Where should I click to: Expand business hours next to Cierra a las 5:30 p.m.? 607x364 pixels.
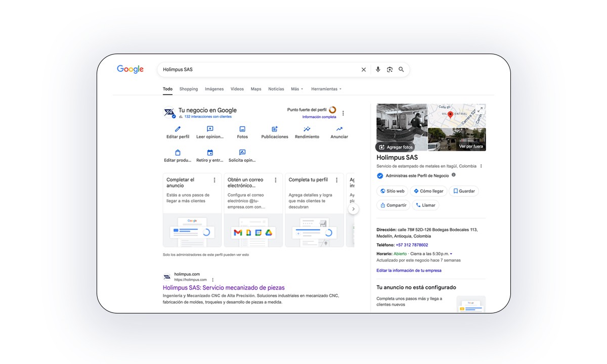(x=451, y=254)
